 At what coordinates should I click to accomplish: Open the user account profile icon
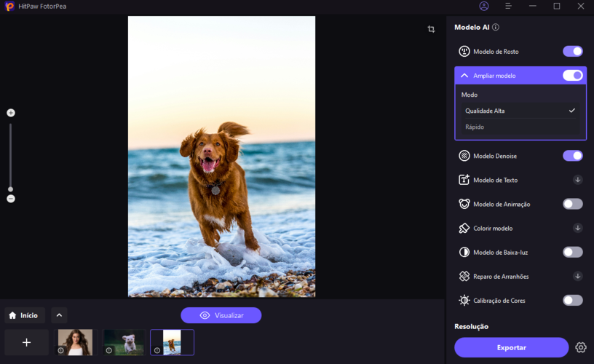pyautogui.click(x=484, y=6)
